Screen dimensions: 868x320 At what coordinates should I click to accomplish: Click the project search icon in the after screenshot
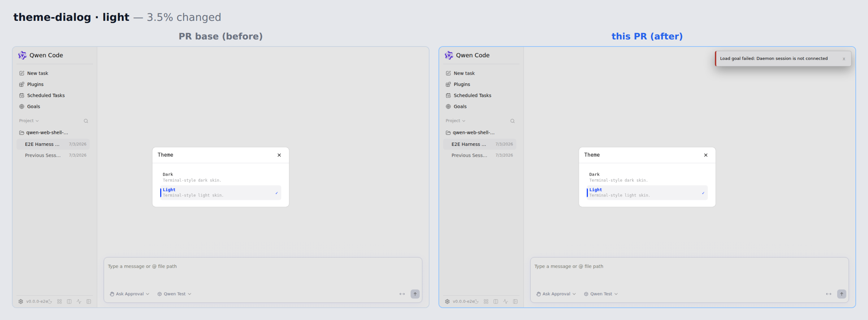(512, 121)
